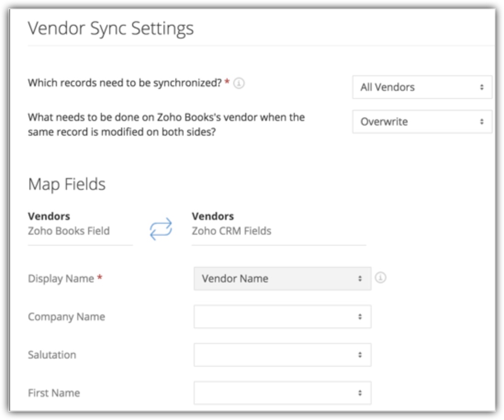This screenshot has width=504, height=420.
Task: Open the Company Name mapping dropdown
Action: 283,317
